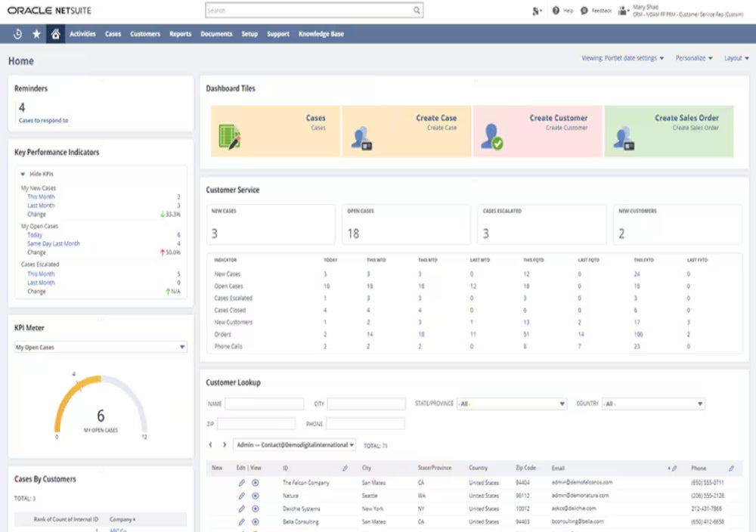View the Bella Consulting row record icon
The image size is (756, 532).
[256, 522]
